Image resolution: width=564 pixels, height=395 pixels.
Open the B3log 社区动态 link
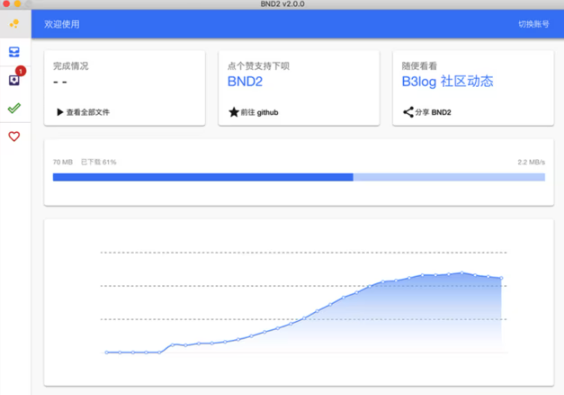tap(447, 82)
